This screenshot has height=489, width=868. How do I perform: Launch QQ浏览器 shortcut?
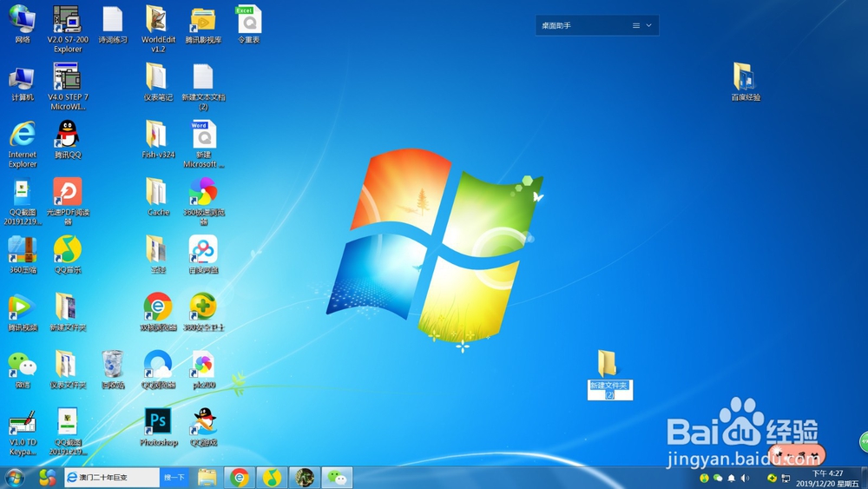tap(158, 370)
